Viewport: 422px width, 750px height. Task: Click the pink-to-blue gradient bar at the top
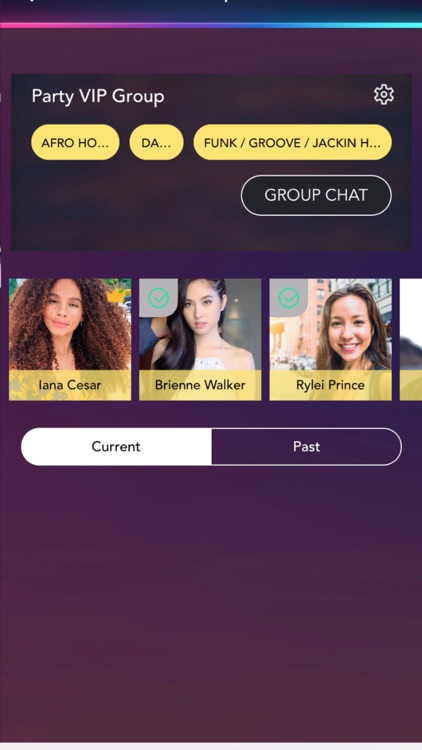(211, 25)
